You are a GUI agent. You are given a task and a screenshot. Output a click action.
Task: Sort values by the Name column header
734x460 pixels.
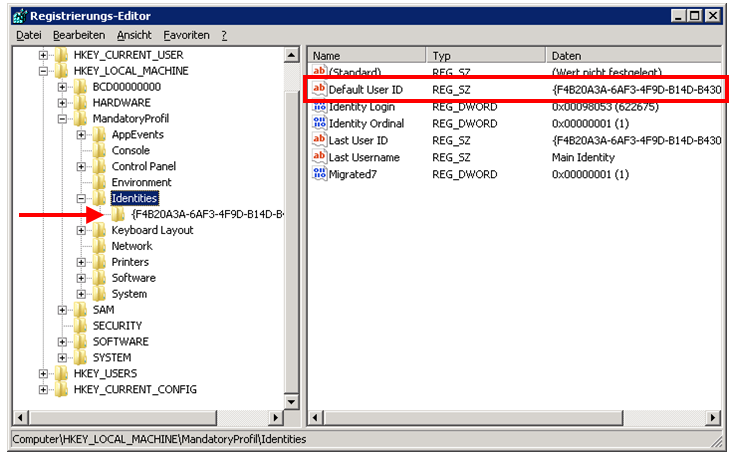point(366,56)
